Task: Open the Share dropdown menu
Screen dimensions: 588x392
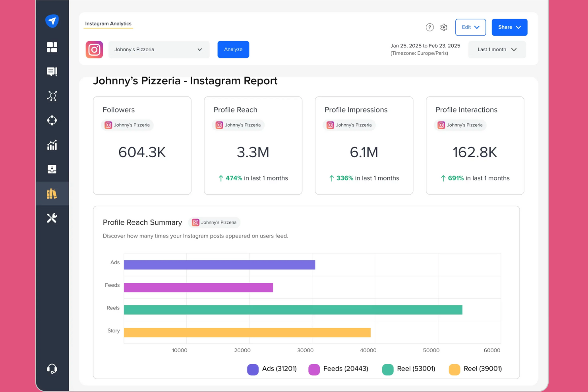Action: click(x=509, y=27)
